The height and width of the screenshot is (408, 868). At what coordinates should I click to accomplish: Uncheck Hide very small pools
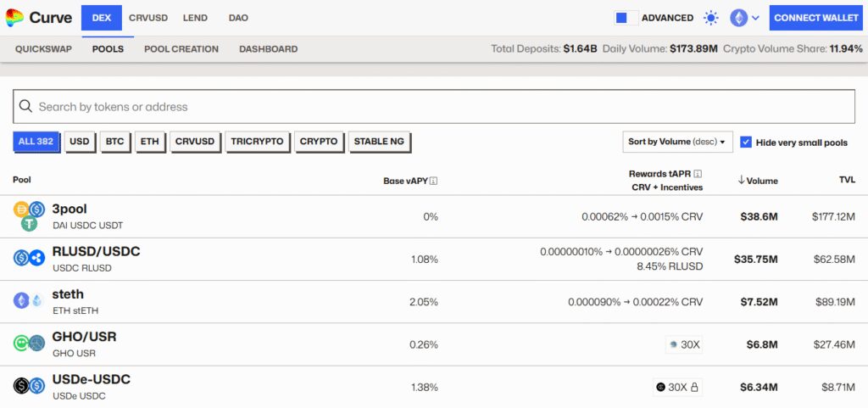click(746, 143)
